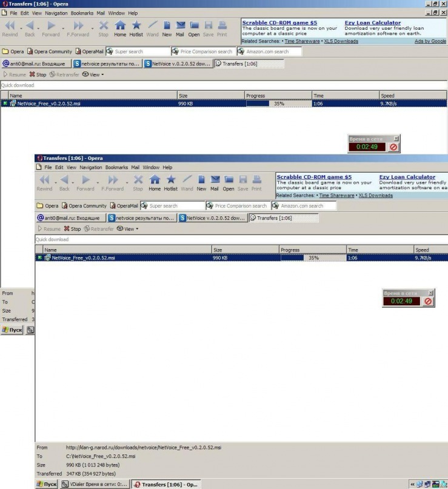Click the Super search field in the front window

tap(173, 206)
